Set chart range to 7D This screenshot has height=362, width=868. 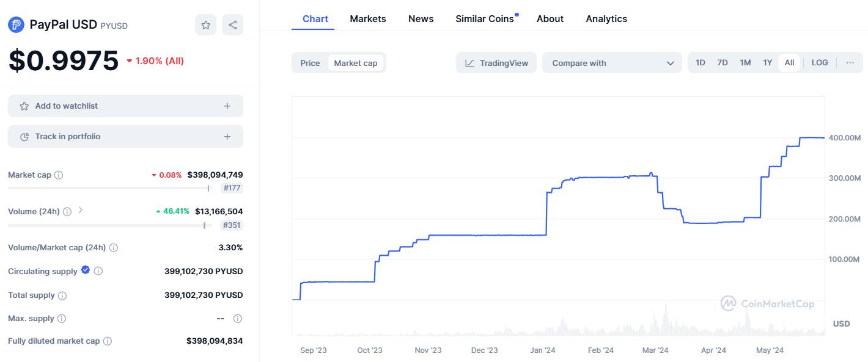[x=723, y=63]
